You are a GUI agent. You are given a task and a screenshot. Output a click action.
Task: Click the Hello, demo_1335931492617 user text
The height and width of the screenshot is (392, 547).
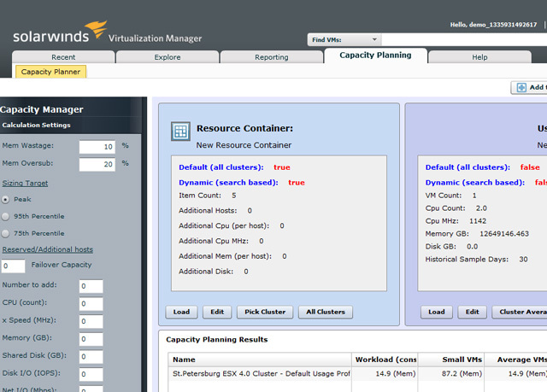[493, 25]
